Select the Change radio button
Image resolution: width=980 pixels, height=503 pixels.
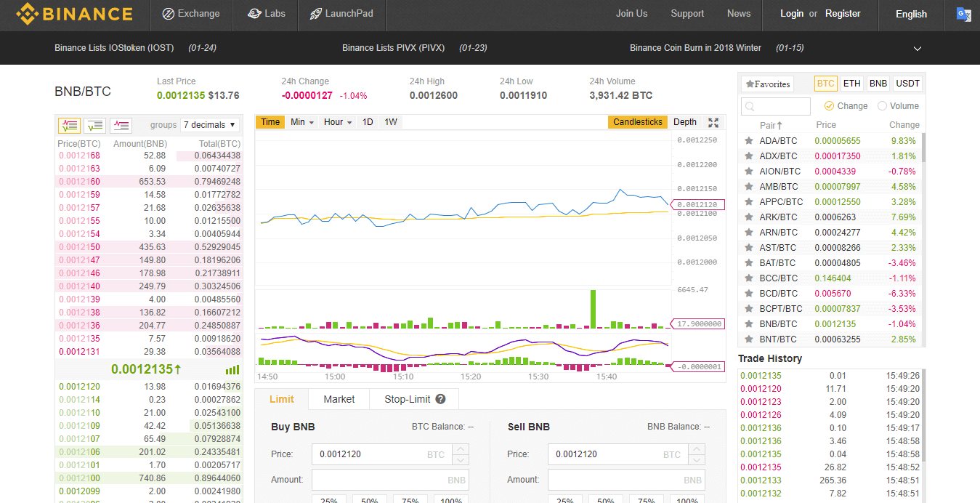click(x=830, y=106)
